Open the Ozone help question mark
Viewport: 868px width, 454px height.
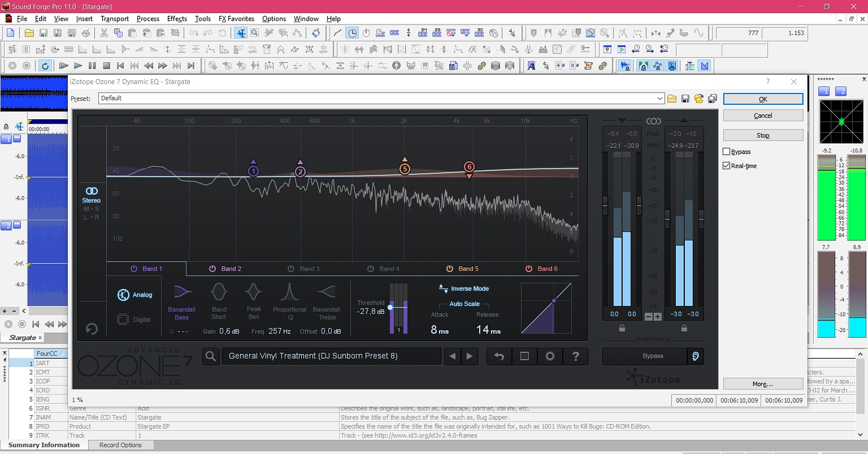pyautogui.click(x=576, y=356)
